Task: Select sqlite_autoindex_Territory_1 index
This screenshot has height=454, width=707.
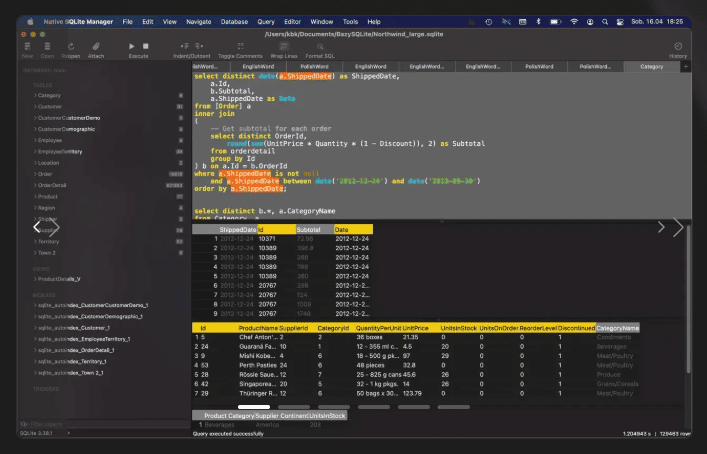Action: tap(72, 362)
